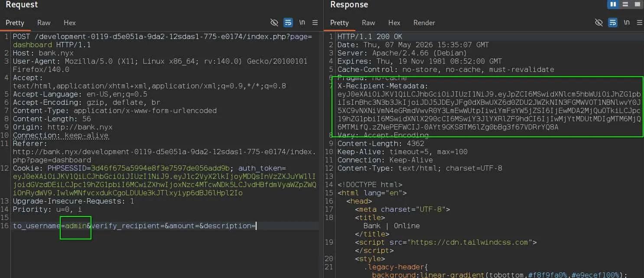Click 'Upgrade-Insecure-Requests: 1' header
The width and height of the screenshot is (644, 278).
click(74, 201)
